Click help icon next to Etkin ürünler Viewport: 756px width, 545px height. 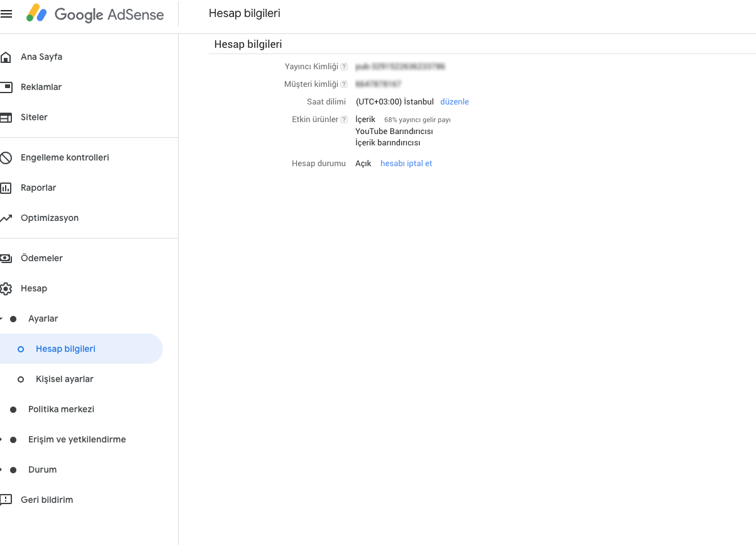point(344,120)
